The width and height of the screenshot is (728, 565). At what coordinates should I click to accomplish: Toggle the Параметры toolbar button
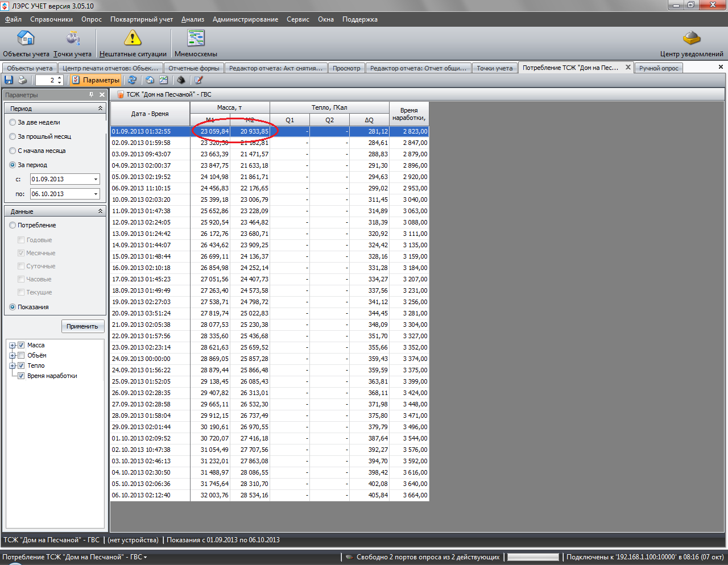96,80
